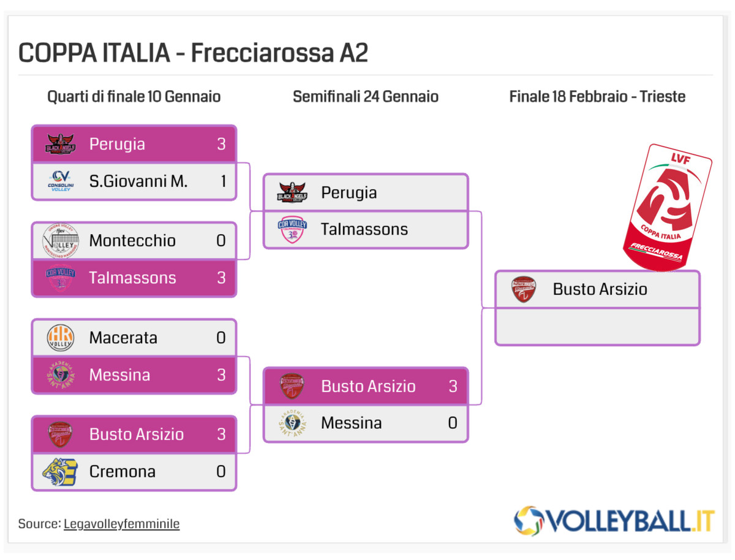Click the Busto Arsizio semifinal row
The height and width of the screenshot is (560, 735).
click(x=366, y=386)
